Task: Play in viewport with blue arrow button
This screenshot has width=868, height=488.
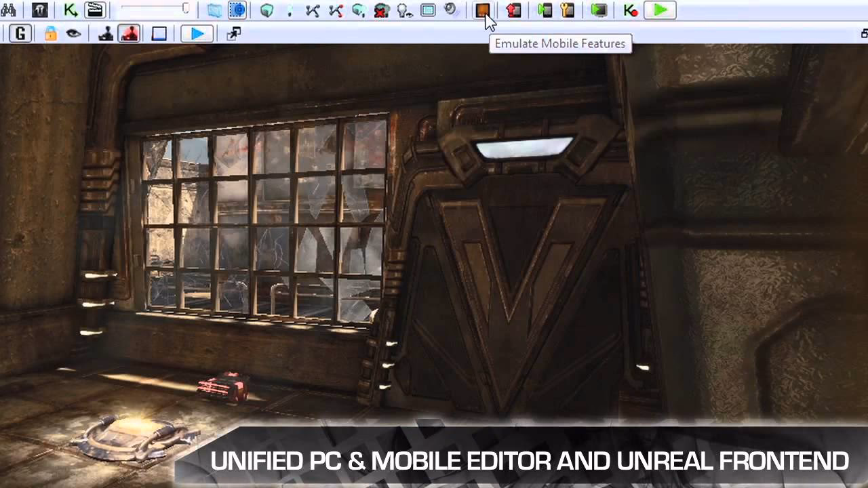Action: [197, 33]
